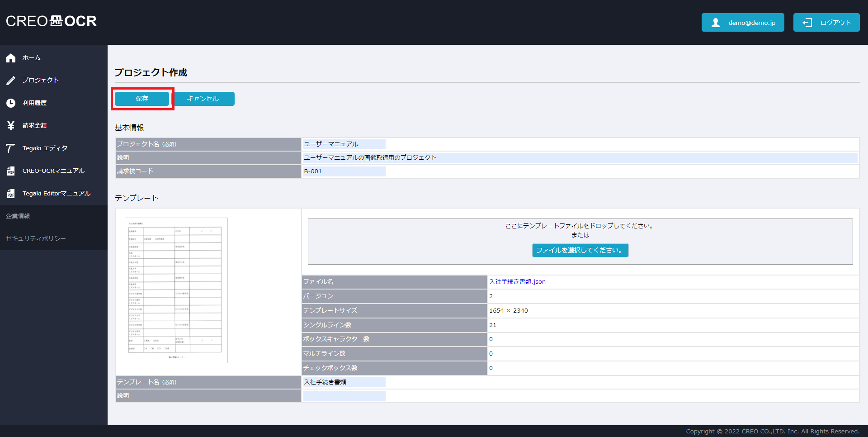
Task: Click the pencil Project icon
Action: tap(11, 81)
